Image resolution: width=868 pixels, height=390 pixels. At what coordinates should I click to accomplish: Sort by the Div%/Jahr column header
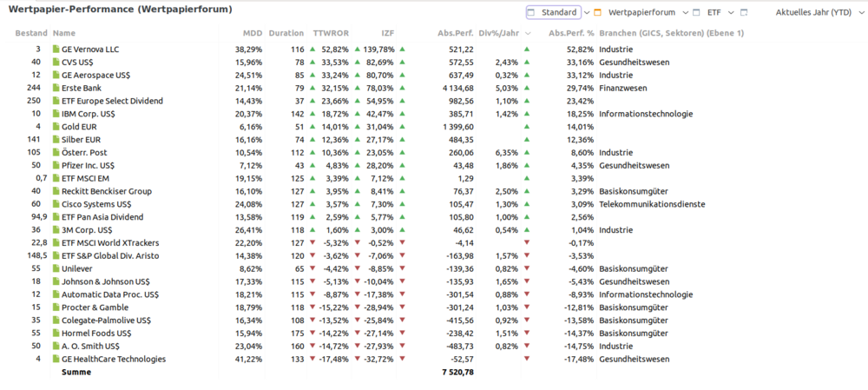pyautogui.click(x=499, y=33)
